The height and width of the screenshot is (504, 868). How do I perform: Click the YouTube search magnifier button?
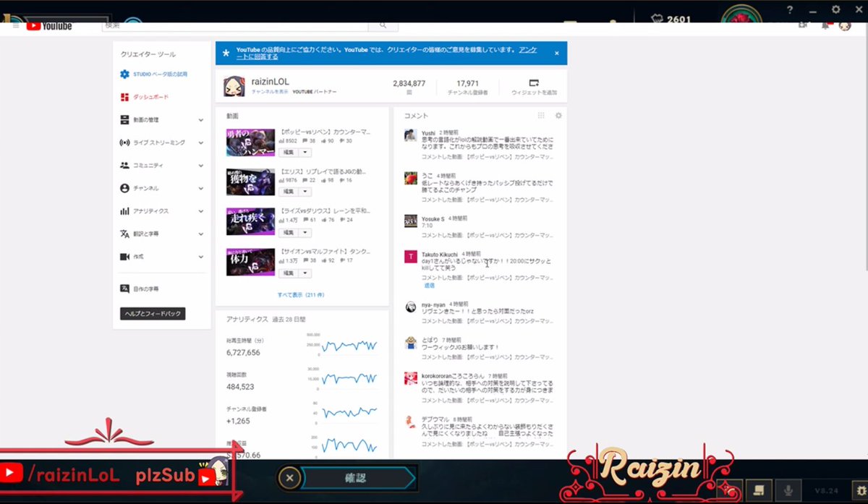point(383,26)
